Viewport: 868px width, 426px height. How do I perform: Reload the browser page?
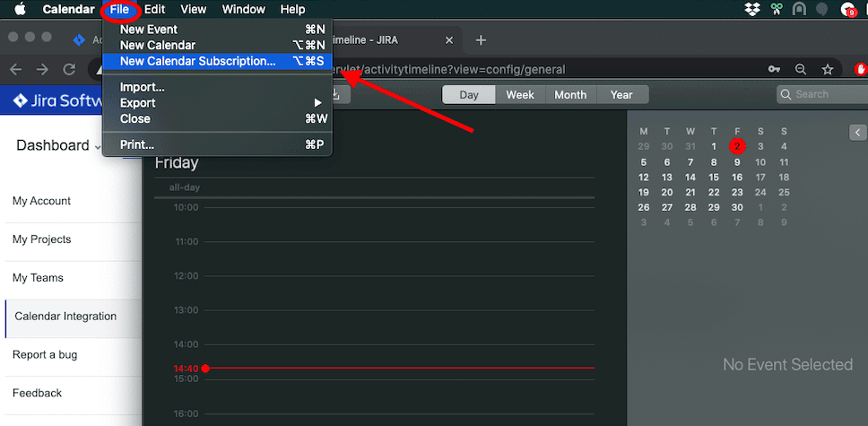[x=69, y=69]
